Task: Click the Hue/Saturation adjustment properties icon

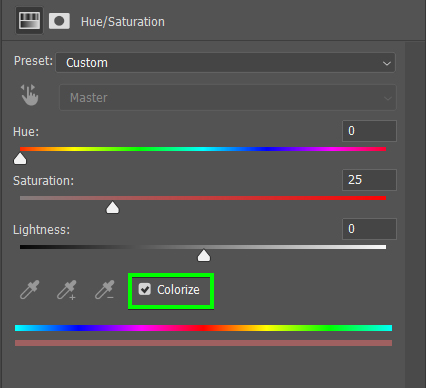Action: (x=29, y=21)
